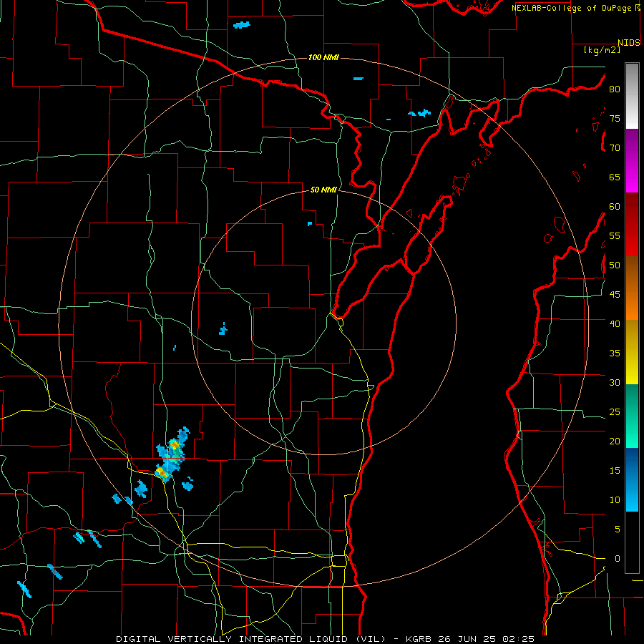644x644 pixels.
Task: Click the '100 NMI' range ring label
Action: (x=323, y=57)
